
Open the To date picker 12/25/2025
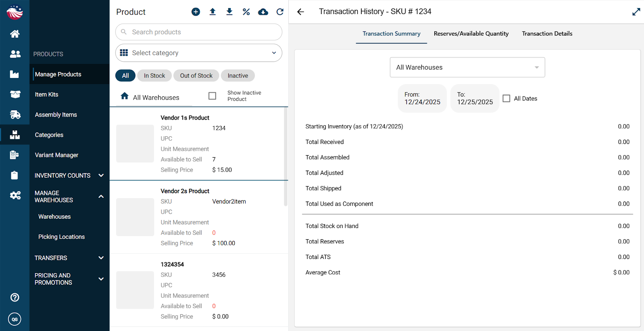[475, 99]
